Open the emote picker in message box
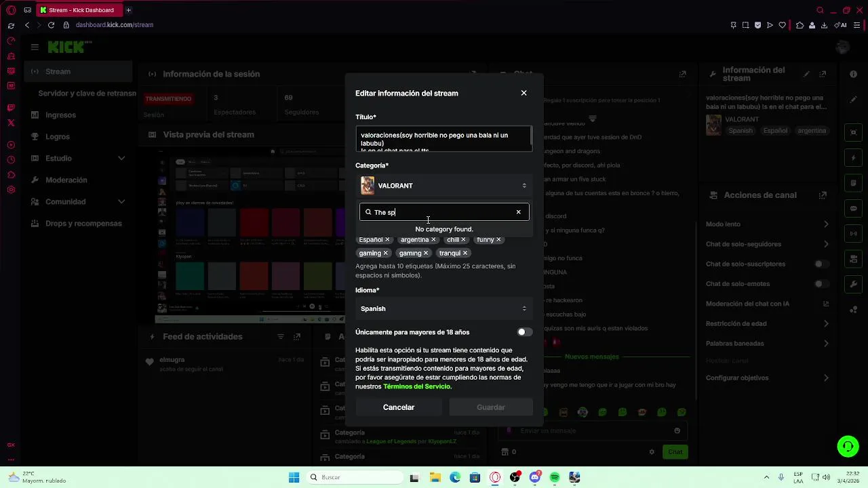This screenshot has width=868, height=488. click(677, 430)
